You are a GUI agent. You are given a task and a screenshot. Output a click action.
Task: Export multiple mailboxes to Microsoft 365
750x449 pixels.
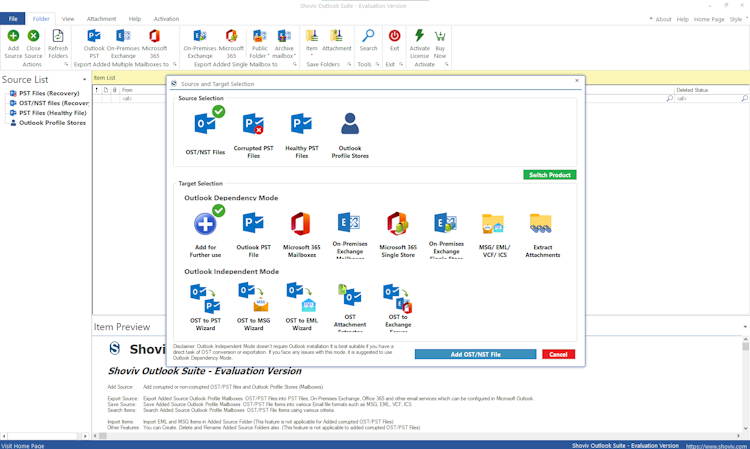154,44
